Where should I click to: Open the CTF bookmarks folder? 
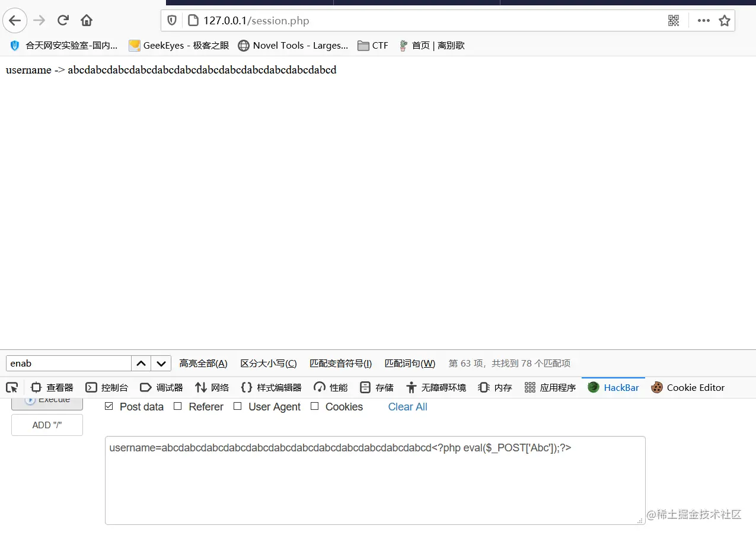pyautogui.click(x=373, y=45)
